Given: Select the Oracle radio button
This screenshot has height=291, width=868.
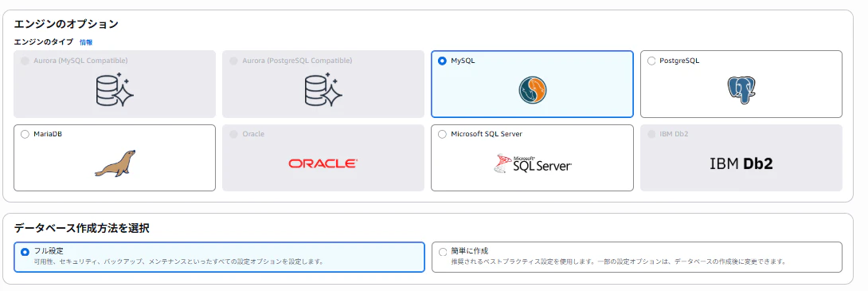Looking at the screenshot, I should 233,134.
